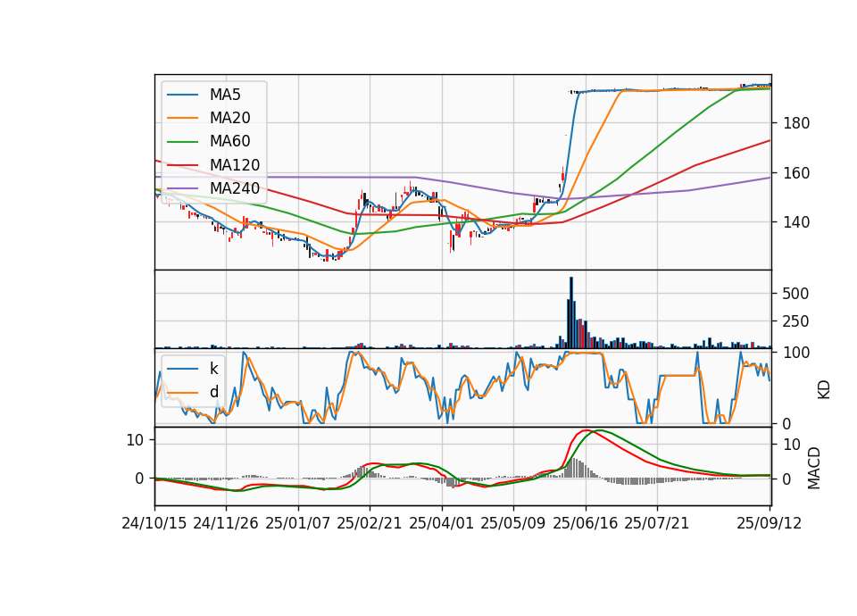Click the 24/10/15 date axis label
This screenshot has height=616, width=857.
point(154,523)
